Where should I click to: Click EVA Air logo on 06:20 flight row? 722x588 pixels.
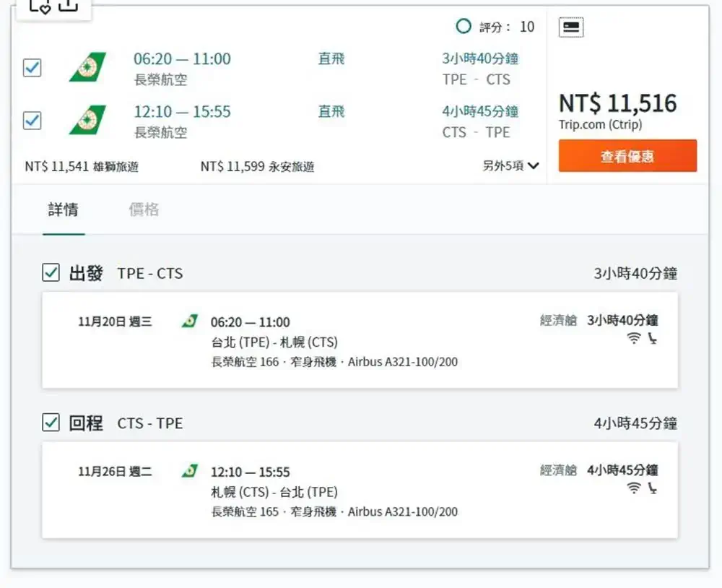[87, 67]
